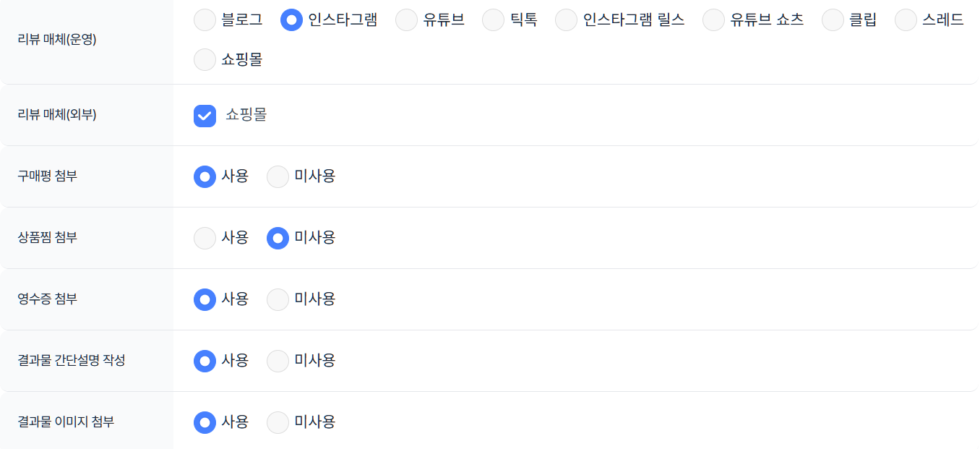Reselect the 인스타그램 radio button
980x449 pixels.
(291, 20)
